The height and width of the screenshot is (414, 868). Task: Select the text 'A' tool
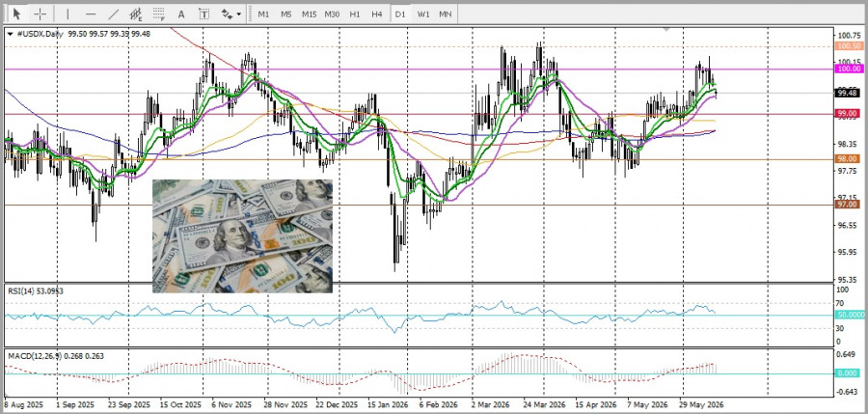181,14
